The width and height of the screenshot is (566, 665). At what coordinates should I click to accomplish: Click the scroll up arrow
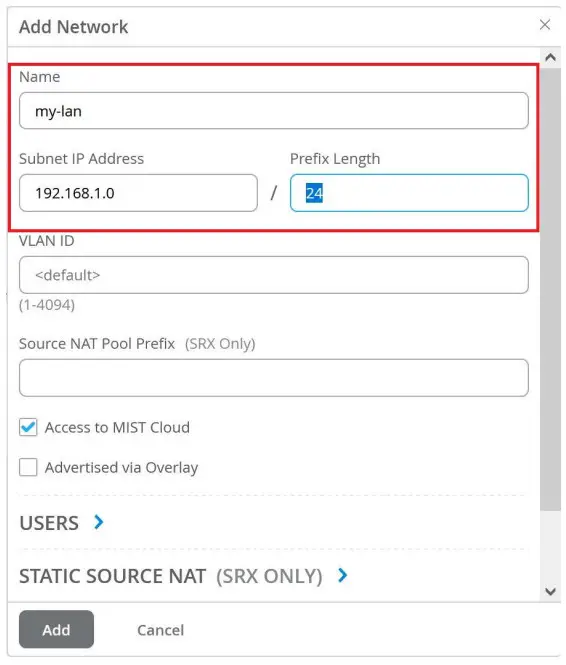550,57
